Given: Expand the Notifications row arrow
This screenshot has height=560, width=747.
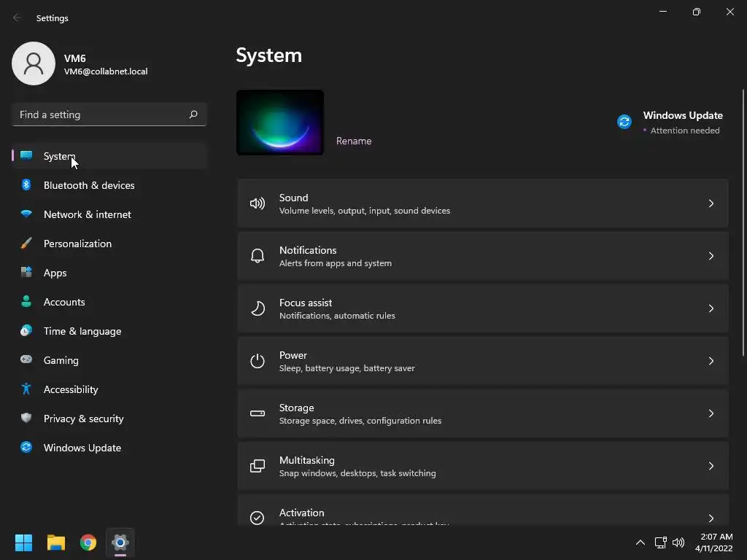Looking at the screenshot, I should 711,256.
